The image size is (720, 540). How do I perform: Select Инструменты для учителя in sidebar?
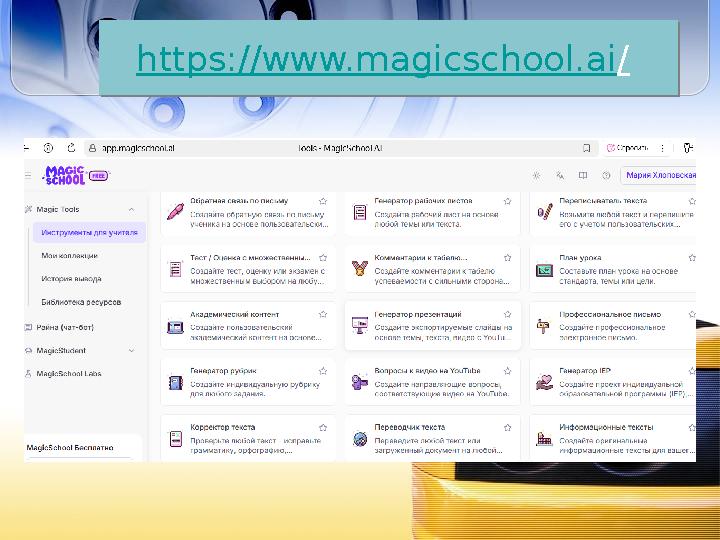90,232
